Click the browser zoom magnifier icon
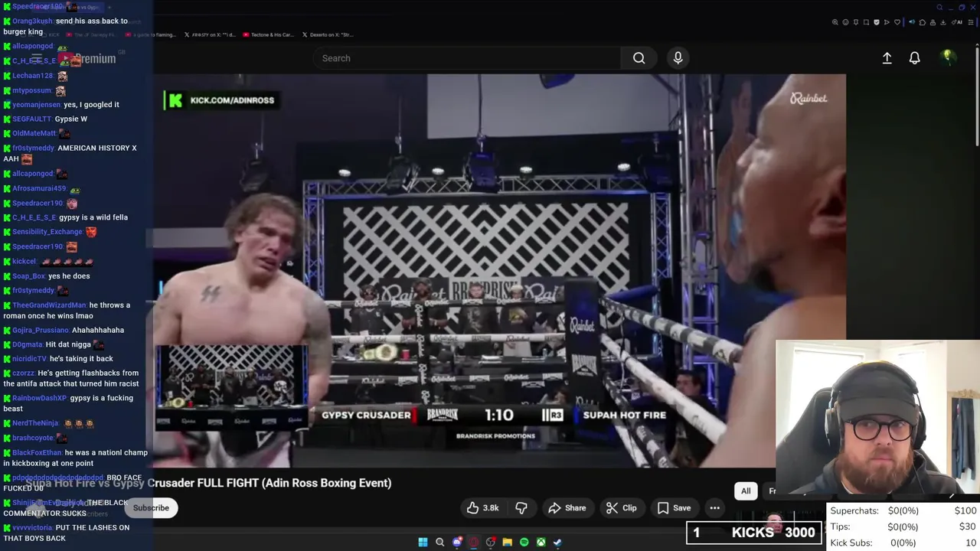 [x=835, y=22]
